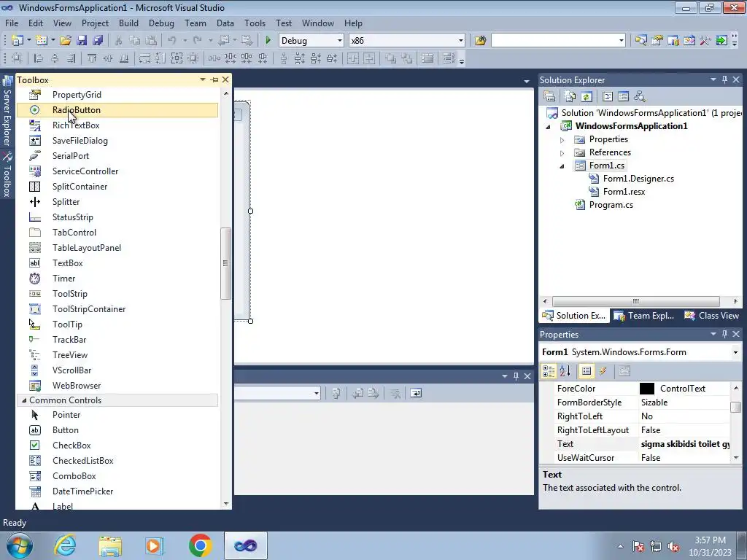This screenshot has height=560, width=747.
Task: Show All Files icon in Solution Explorer
Action: tap(570, 97)
